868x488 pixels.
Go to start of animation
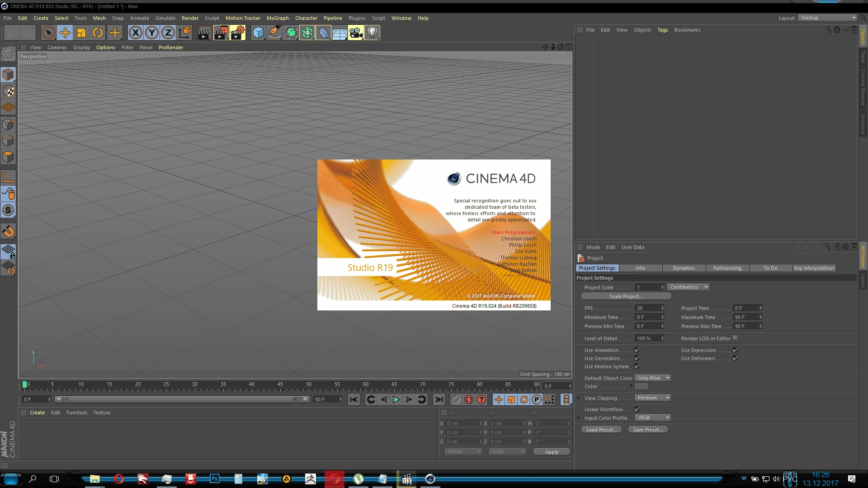tap(354, 399)
